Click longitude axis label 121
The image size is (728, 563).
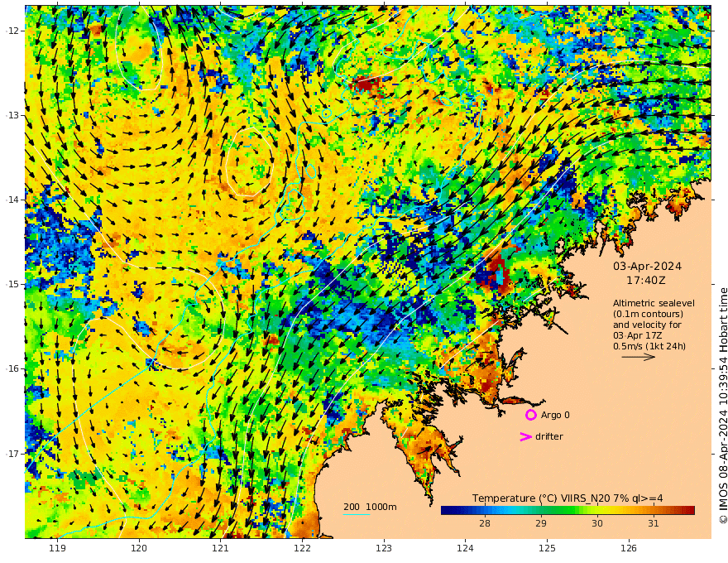pos(221,548)
